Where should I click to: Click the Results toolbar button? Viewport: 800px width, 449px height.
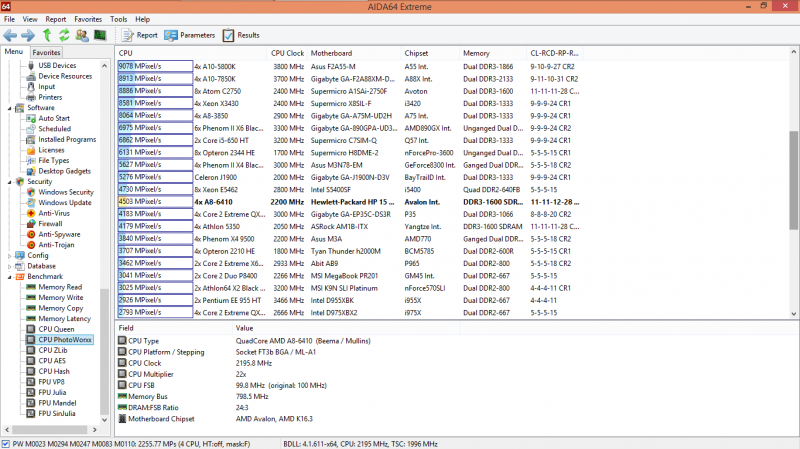[x=241, y=35]
